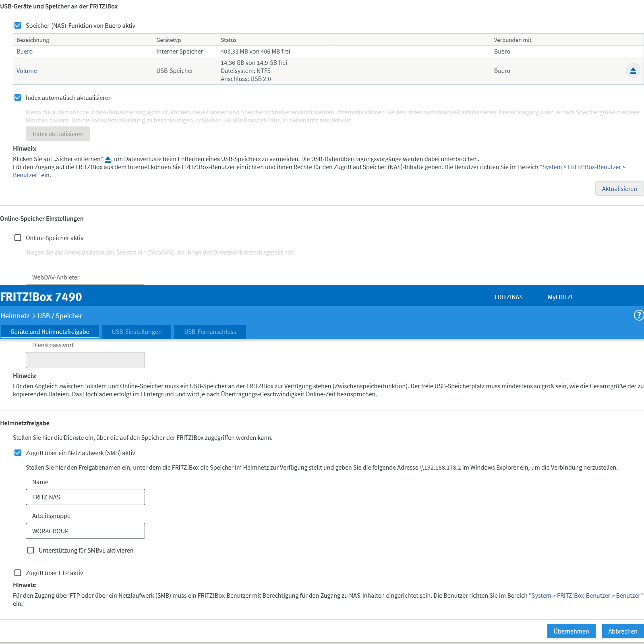Open MyFRITZ! in the header

(x=560, y=297)
